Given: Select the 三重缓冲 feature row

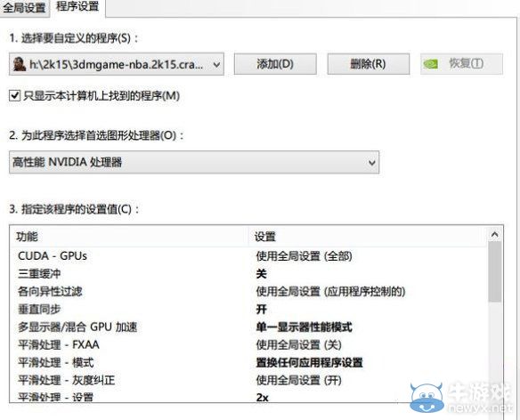Looking at the screenshot, I should click(248, 274).
